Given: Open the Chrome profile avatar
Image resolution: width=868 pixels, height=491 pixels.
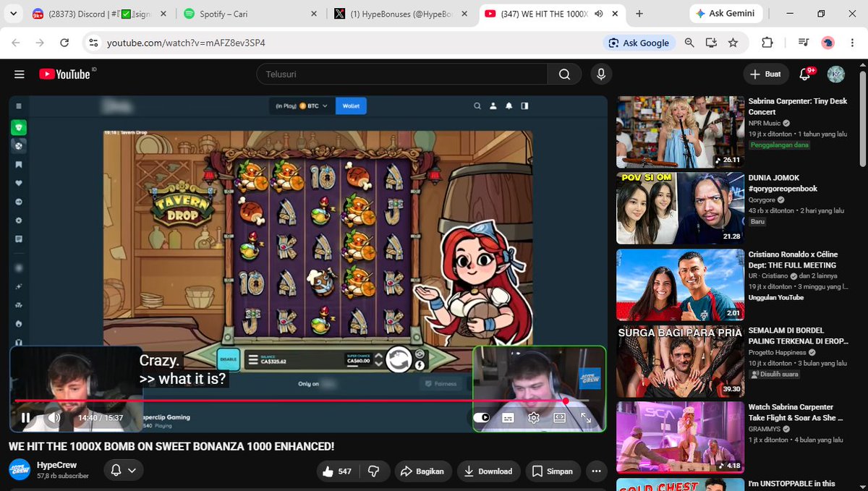Looking at the screenshot, I should click(x=828, y=43).
